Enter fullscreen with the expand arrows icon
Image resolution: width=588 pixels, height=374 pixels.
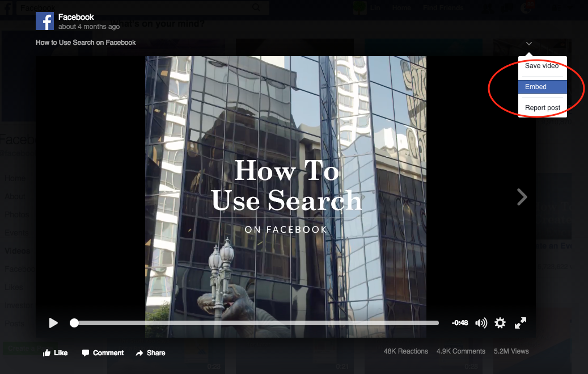coord(520,323)
